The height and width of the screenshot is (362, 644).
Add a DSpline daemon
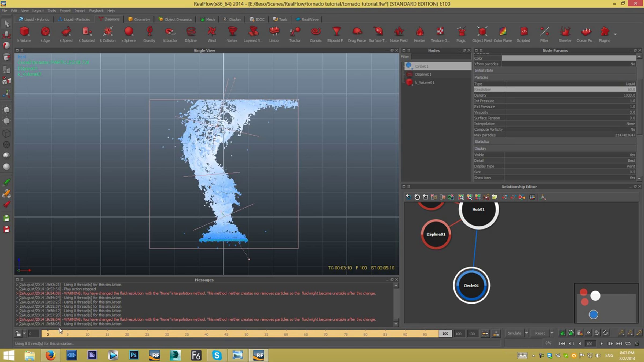tap(191, 34)
